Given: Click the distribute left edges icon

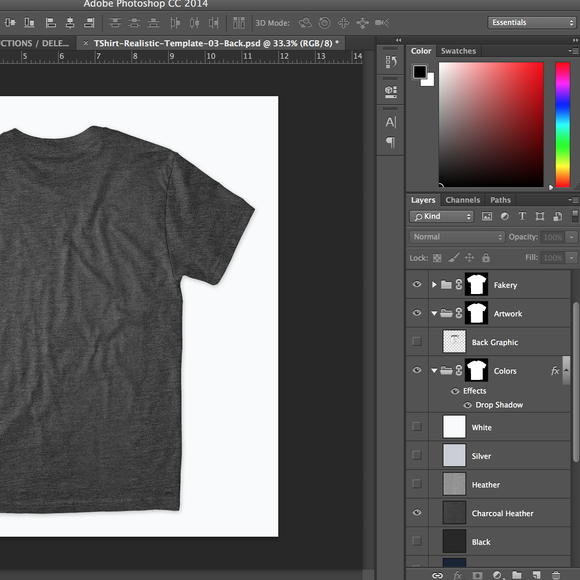Looking at the screenshot, I should coord(175,23).
